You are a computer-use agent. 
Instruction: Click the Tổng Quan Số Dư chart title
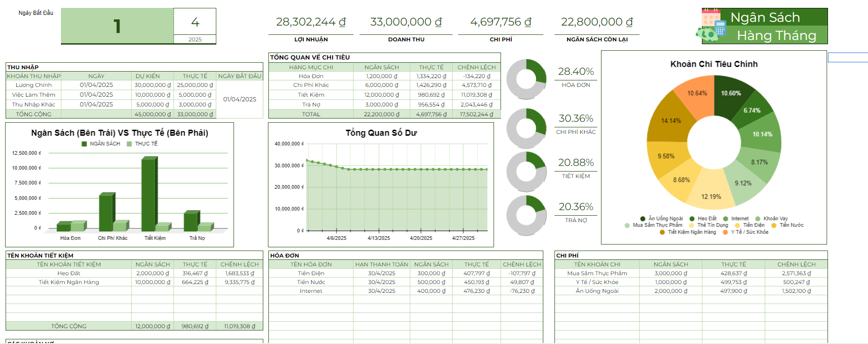coord(381,133)
